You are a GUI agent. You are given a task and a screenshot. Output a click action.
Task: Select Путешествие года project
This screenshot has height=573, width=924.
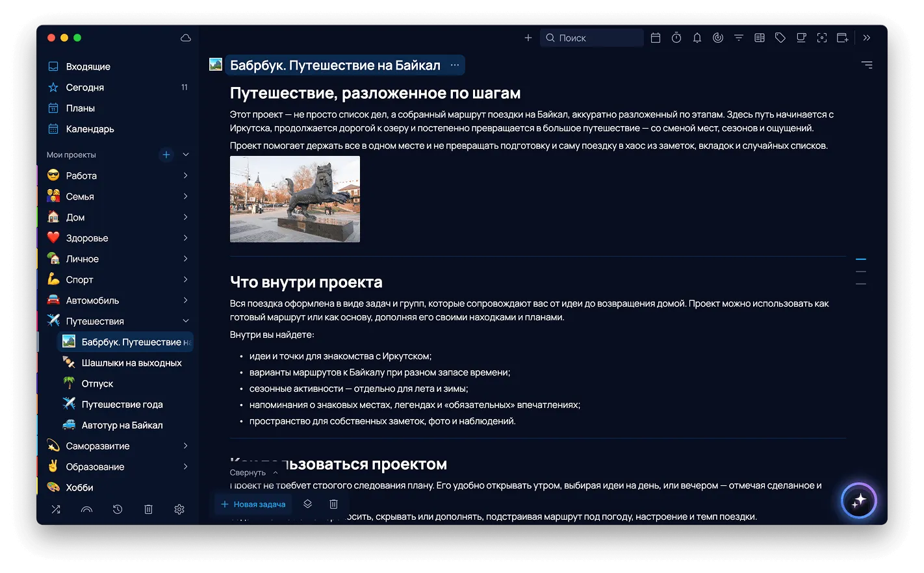123,404
